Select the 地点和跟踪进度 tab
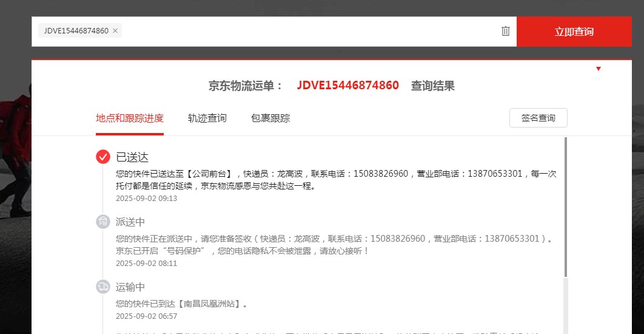 click(129, 118)
